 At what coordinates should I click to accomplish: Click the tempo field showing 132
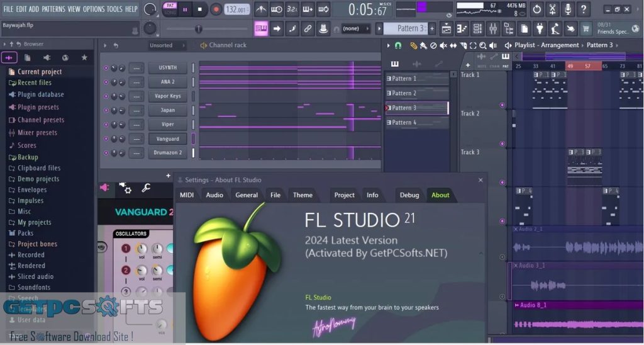point(237,9)
